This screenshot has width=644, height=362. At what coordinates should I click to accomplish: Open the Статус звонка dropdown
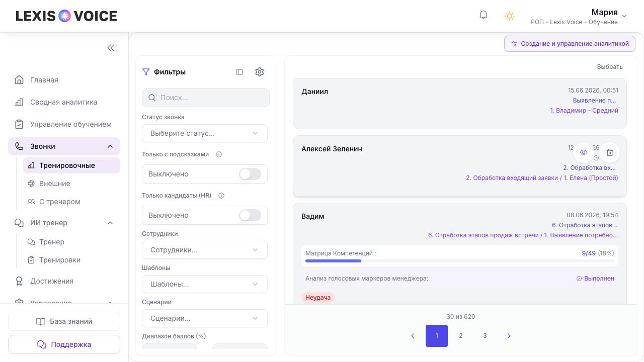[205, 133]
